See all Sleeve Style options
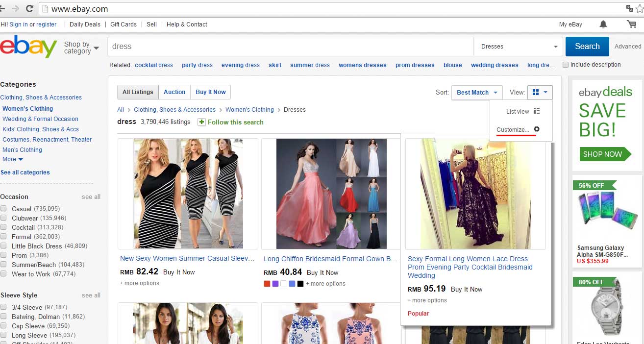The image size is (644, 344). click(x=91, y=295)
